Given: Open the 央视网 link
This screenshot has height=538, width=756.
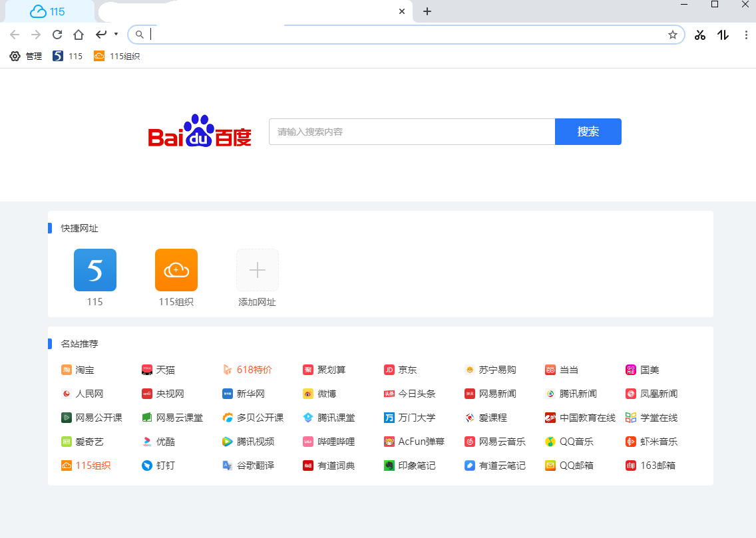Looking at the screenshot, I should coord(163,394).
